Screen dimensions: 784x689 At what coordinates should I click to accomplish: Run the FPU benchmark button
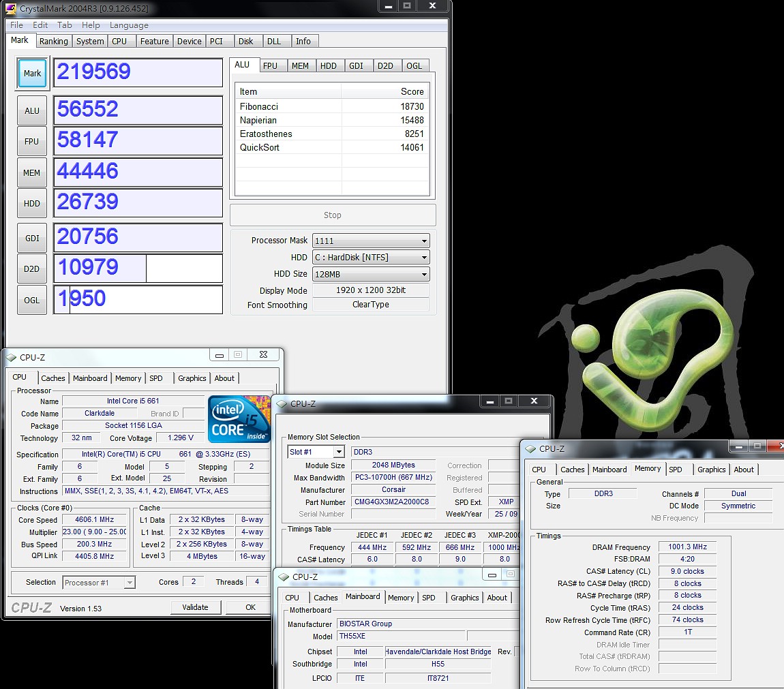click(32, 142)
